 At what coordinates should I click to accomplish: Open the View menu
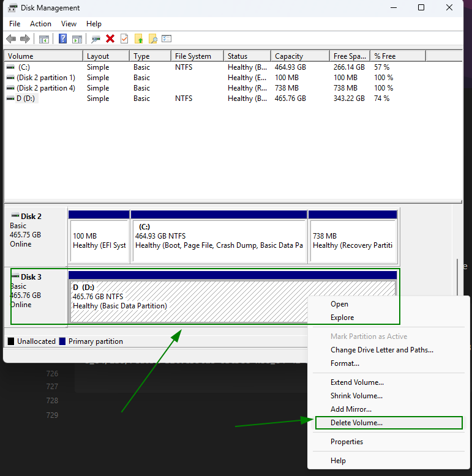69,24
